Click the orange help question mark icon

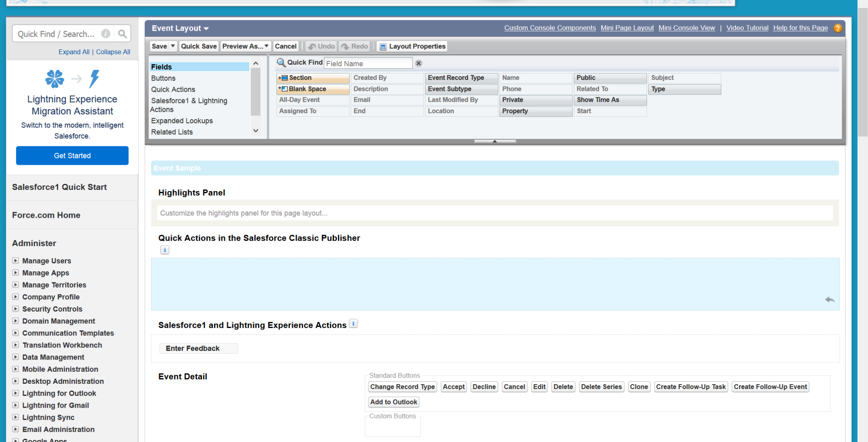(838, 28)
